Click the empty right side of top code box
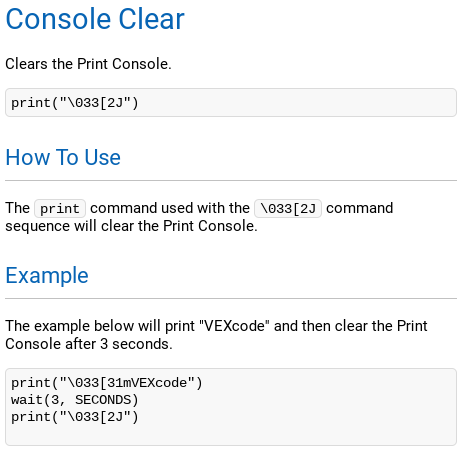 point(297,103)
